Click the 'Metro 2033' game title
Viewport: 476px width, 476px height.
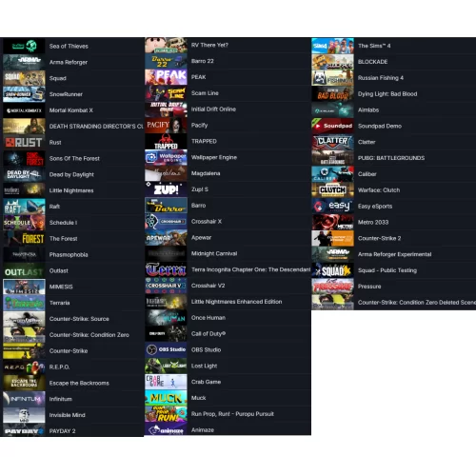[373, 222]
